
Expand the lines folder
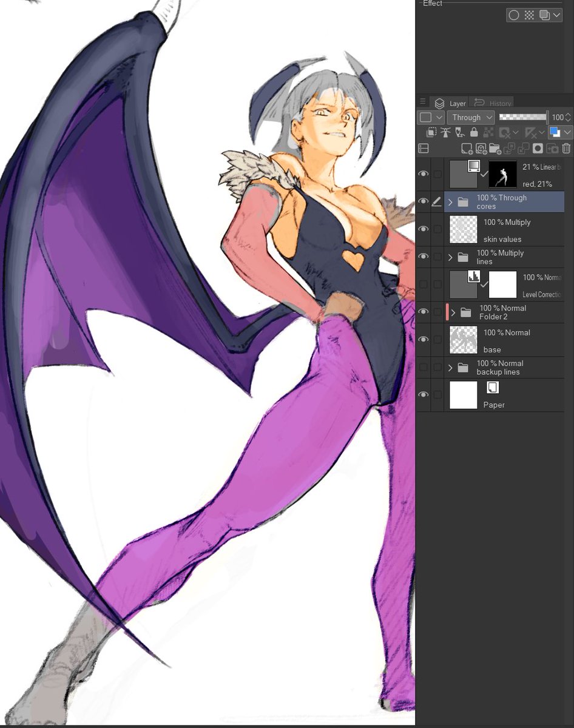pos(450,257)
